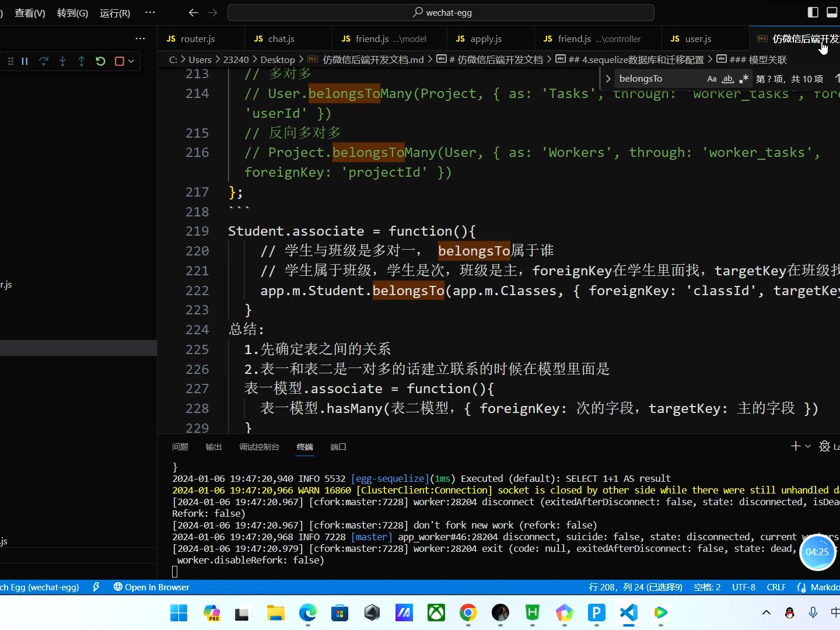Open Windows Start menu
840x630 pixels.
tap(178, 612)
